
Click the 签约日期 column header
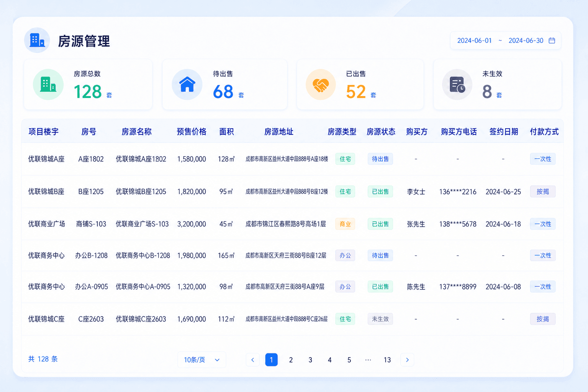(x=504, y=132)
